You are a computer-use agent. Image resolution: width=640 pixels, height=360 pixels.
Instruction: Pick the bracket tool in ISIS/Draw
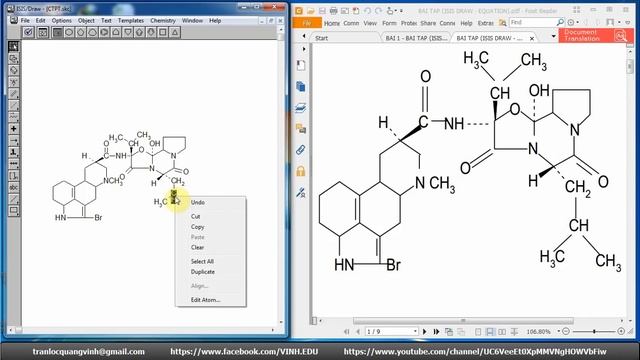point(13,176)
